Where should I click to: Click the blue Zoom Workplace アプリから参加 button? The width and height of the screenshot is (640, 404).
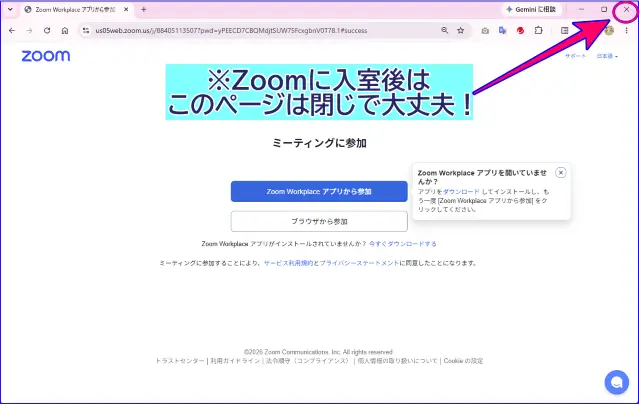pos(319,191)
